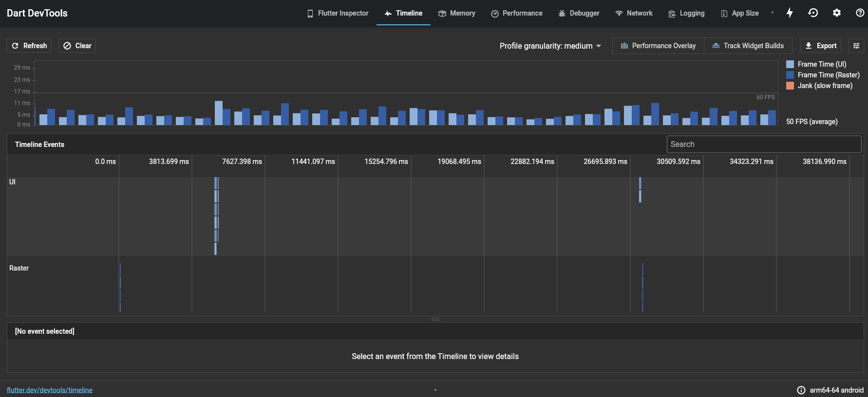Switch to the Memory tab
The width and height of the screenshot is (868, 397).
point(457,13)
